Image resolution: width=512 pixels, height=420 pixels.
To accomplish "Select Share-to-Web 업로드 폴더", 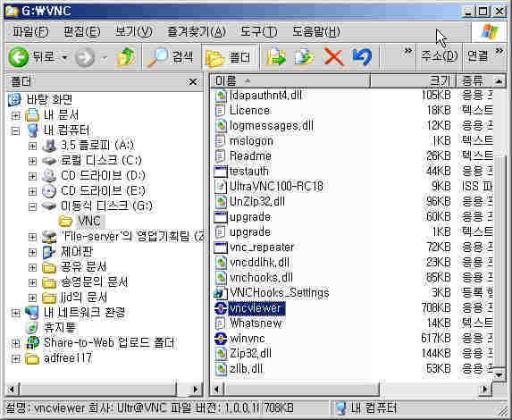I will 109,342.
